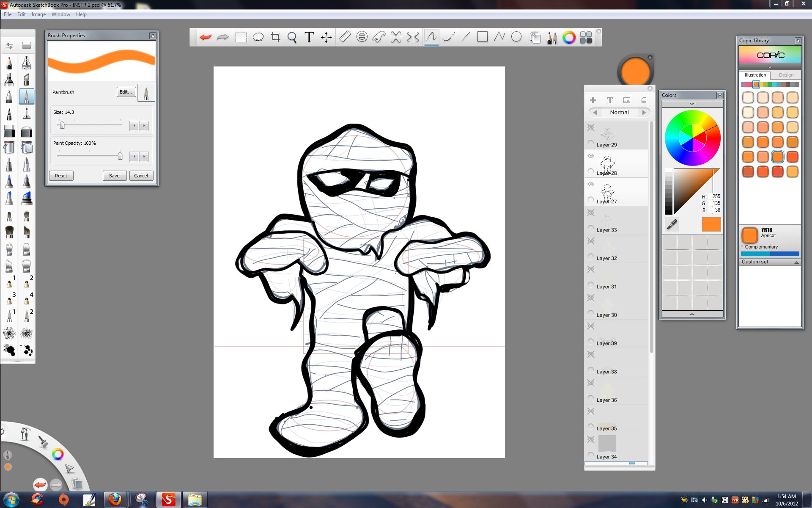Add image layer in Layers panel
This screenshot has width=812, height=508.
(x=627, y=100)
